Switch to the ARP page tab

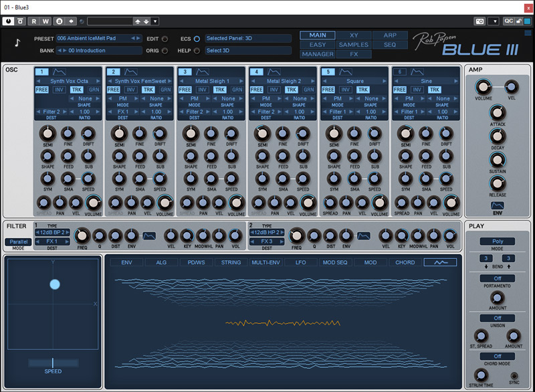(390, 35)
